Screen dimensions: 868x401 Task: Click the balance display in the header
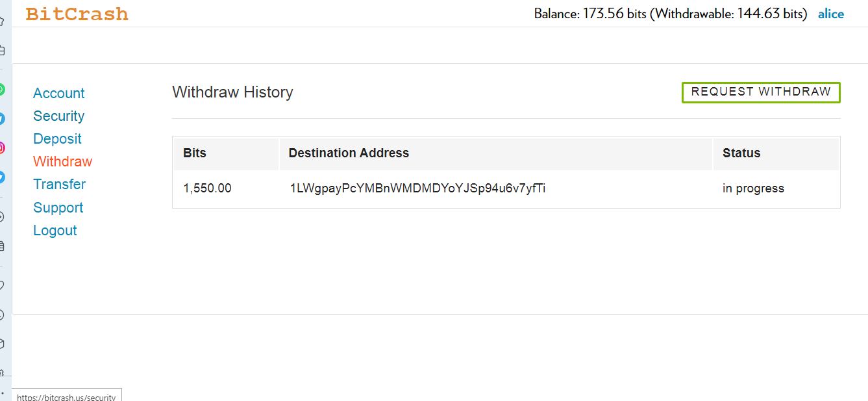click(x=671, y=14)
